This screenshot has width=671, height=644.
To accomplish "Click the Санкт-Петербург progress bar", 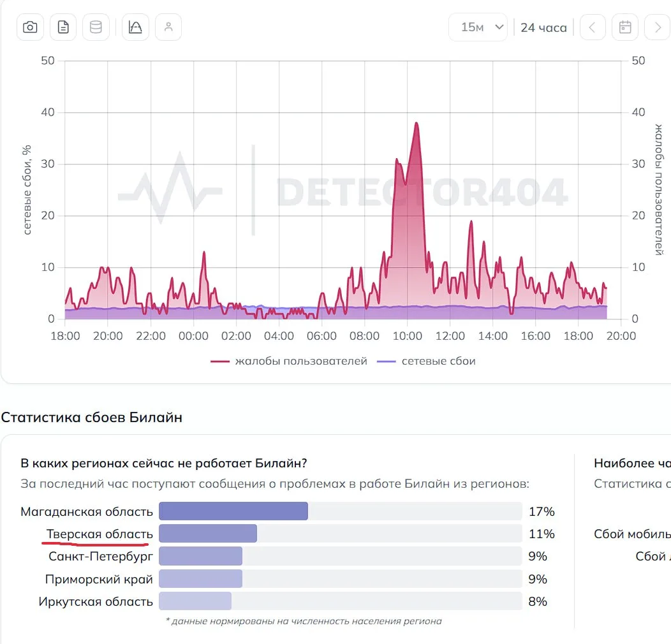I will click(x=341, y=556).
